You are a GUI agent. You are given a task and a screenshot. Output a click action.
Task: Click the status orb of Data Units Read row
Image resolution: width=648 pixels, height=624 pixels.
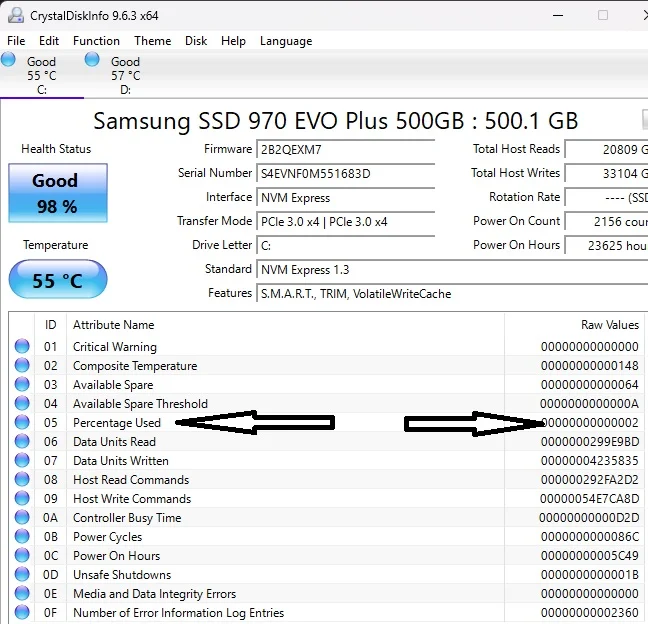coord(22,441)
